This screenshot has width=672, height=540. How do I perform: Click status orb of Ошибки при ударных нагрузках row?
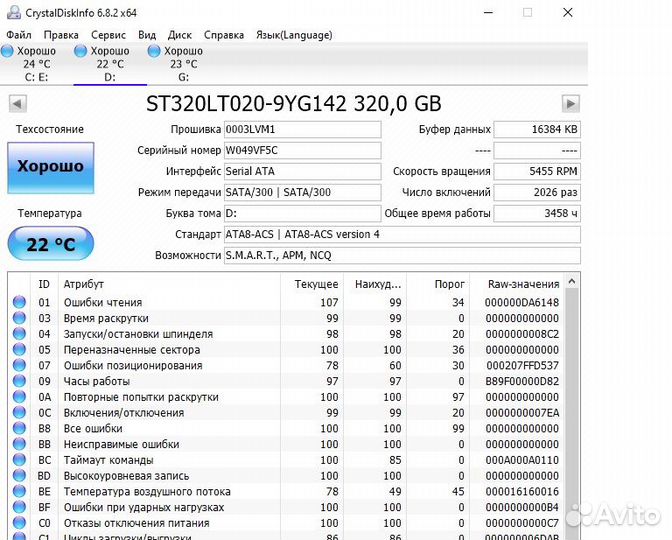point(19,507)
